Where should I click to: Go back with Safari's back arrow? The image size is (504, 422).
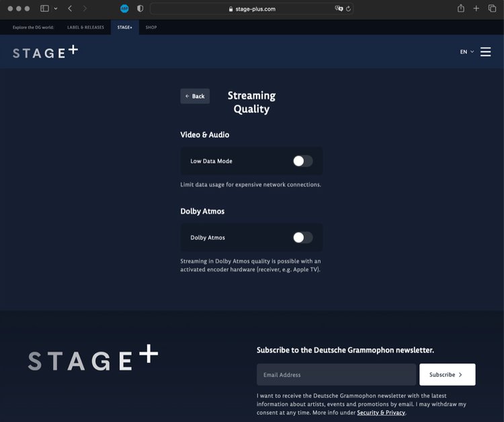pos(70,9)
